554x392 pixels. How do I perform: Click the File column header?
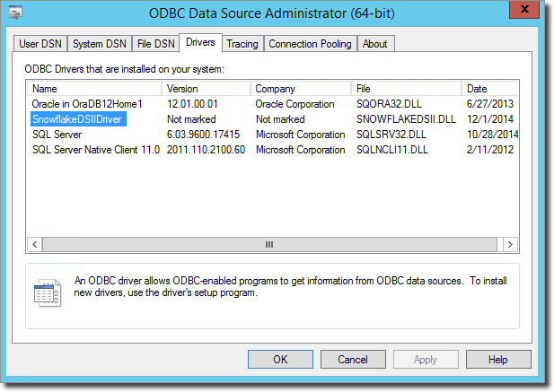pos(407,89)
